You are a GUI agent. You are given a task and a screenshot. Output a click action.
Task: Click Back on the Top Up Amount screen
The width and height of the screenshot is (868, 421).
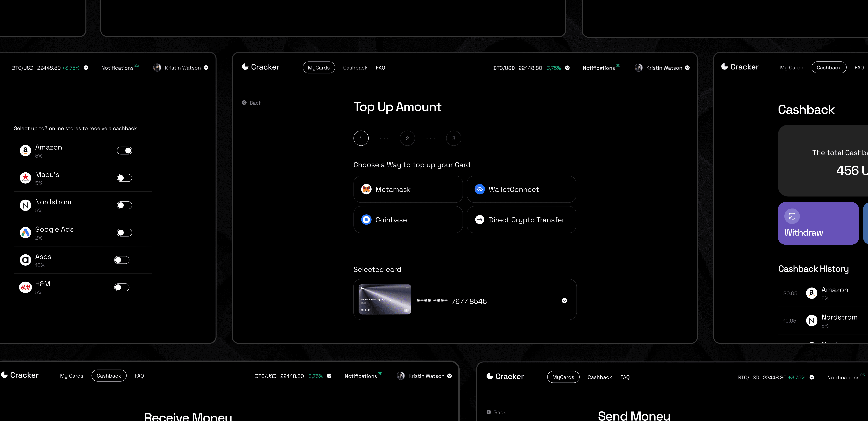coord(252,103)
